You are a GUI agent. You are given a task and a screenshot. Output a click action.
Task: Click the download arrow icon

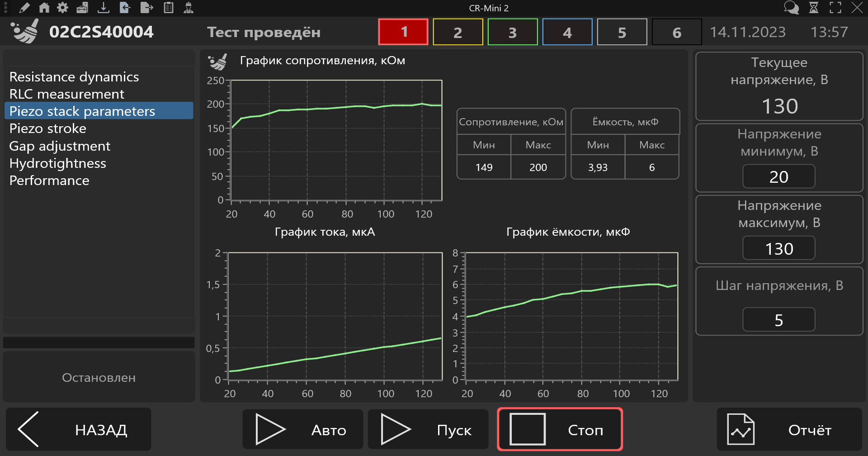[104, 8]
